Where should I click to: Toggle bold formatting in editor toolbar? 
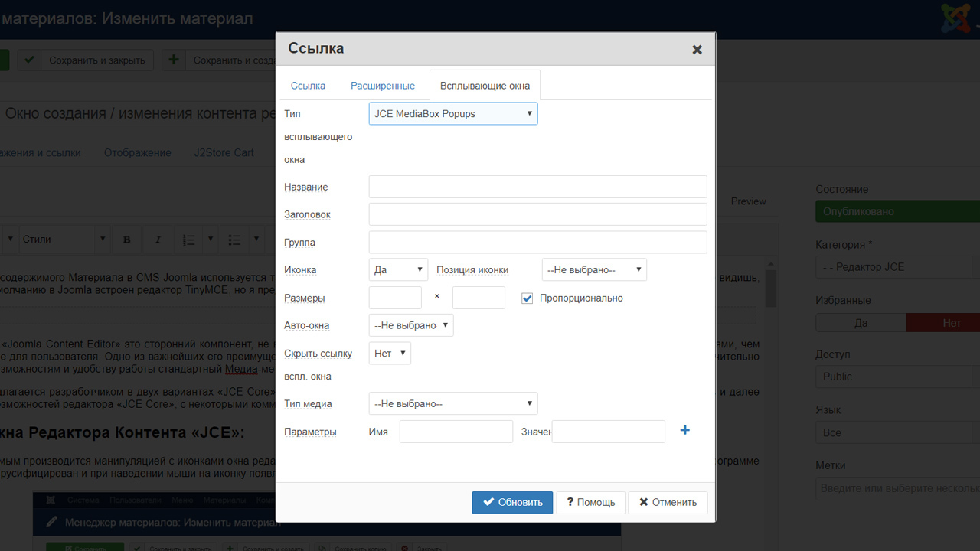pos(127,240)
